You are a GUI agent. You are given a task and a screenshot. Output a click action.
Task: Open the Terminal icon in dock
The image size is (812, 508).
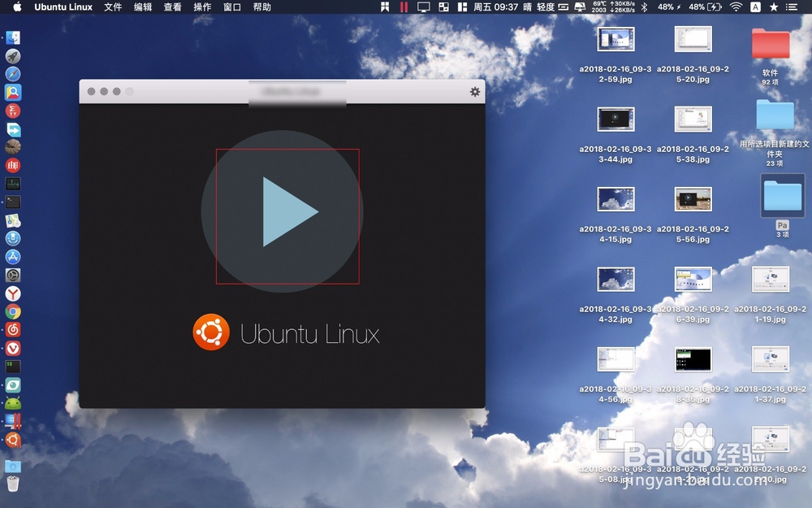tap(13, 202)
